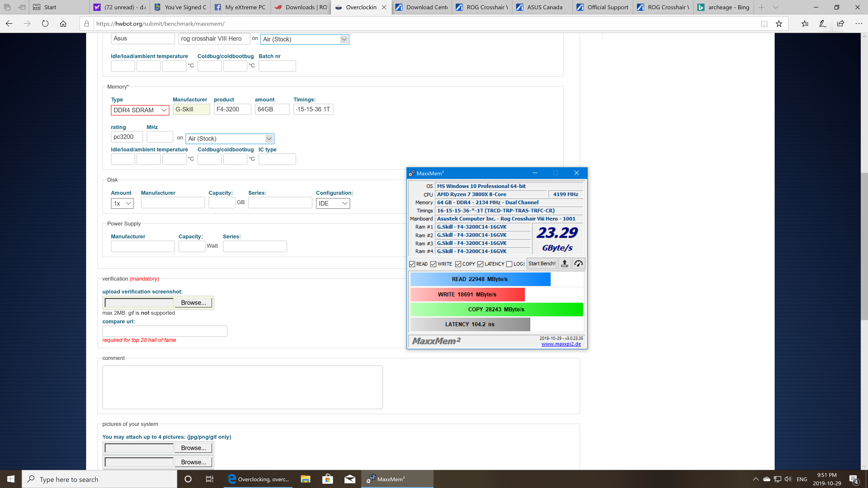Open Windows Start menu
Screen dimensions: 868x488
pos(11,479)
